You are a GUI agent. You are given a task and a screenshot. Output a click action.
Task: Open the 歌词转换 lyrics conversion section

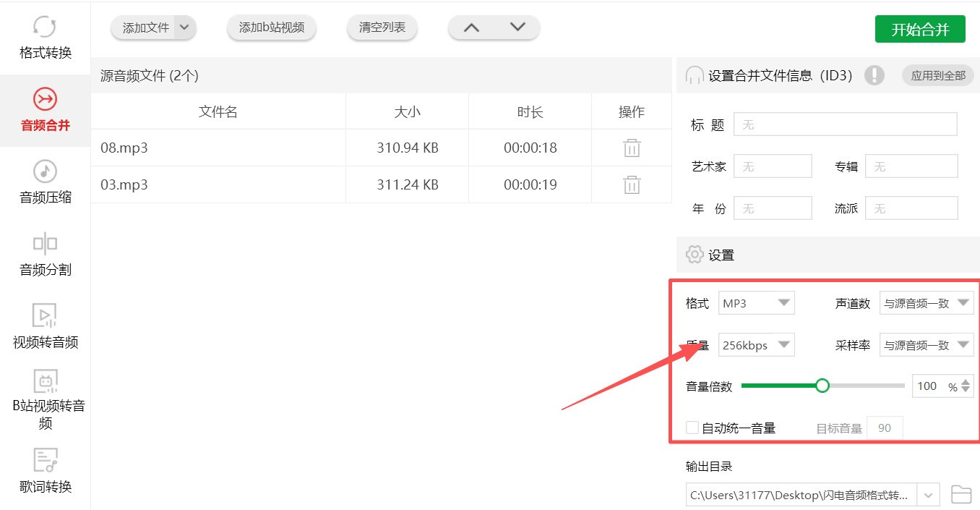click(45, 471)
